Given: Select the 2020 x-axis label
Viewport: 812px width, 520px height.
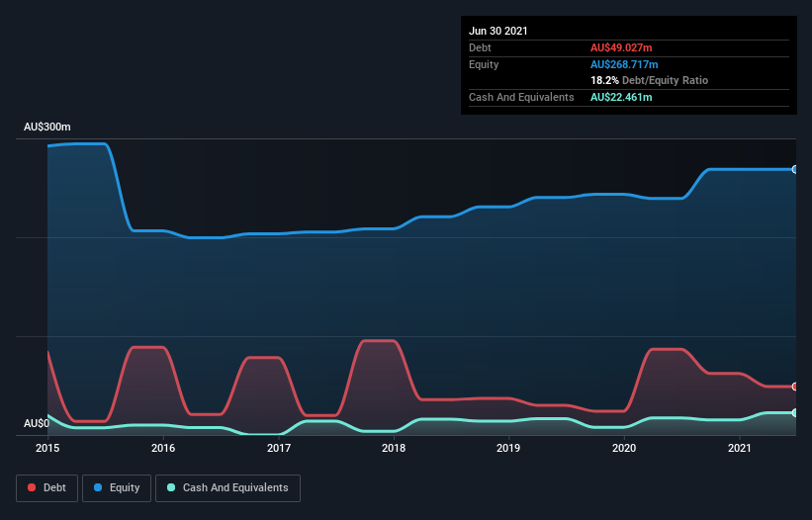Looking at the screenshot, I should coord(624,448).
